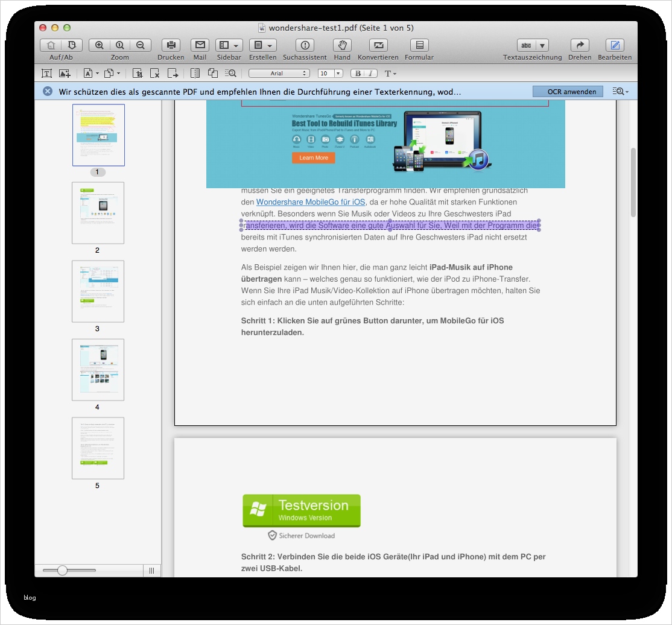Screen dimensions: 672x625
Task: Select page 1 thumbnail
Action: 98,135
